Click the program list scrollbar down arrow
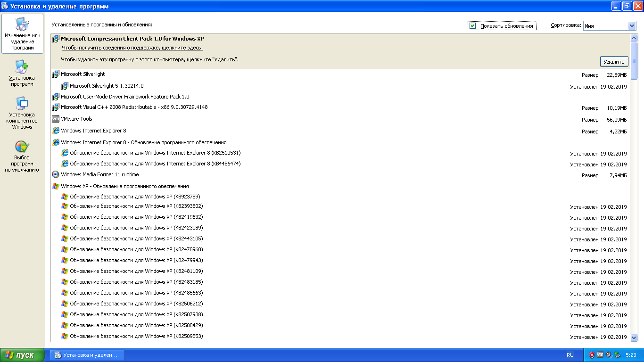The height and width of the screenshot is (362, 644). click(634, 337)
